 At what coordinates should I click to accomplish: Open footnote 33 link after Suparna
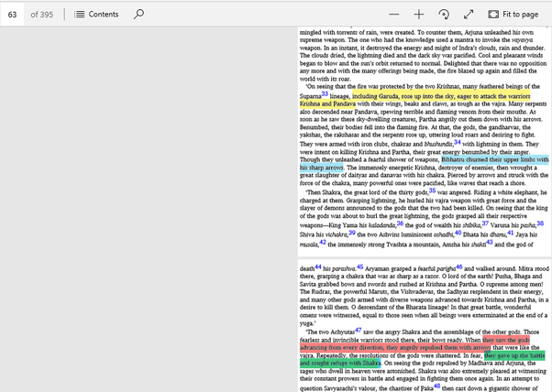point(325,93)
